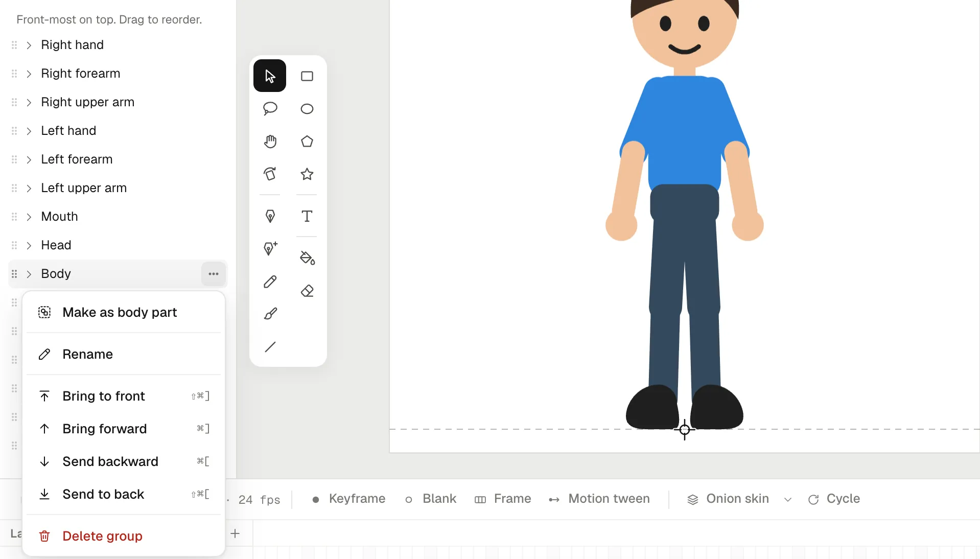The width and height of the screenshot is (980, 559).
Task: Select the Rectangle shape tool
Action: point(307,76)
